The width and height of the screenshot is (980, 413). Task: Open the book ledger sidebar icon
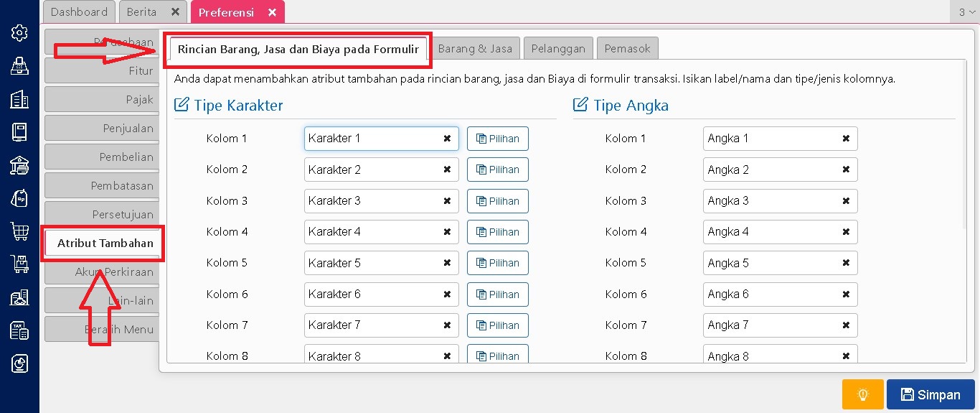click(19, 132)
